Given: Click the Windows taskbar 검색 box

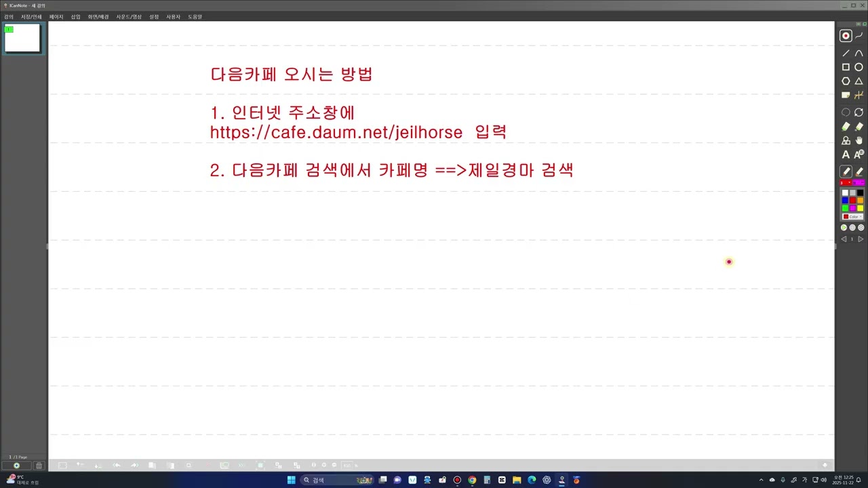Looking at the screenshot, I should pos(337,480).
